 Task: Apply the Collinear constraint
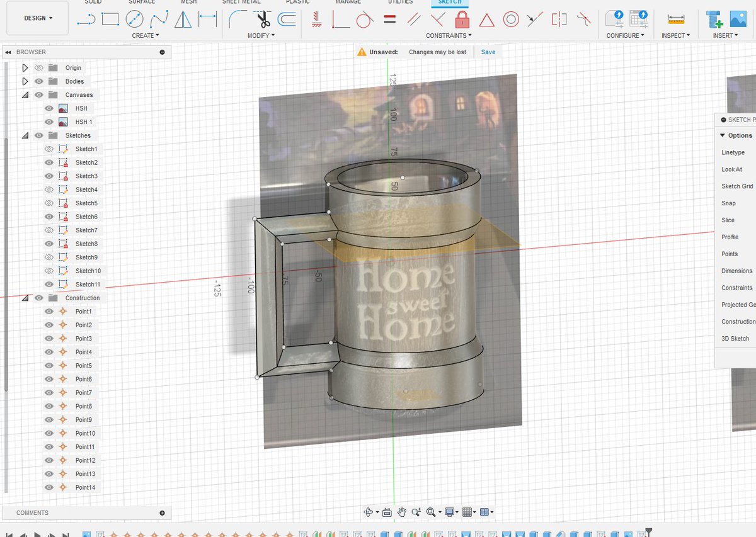[x=535, y=20]
